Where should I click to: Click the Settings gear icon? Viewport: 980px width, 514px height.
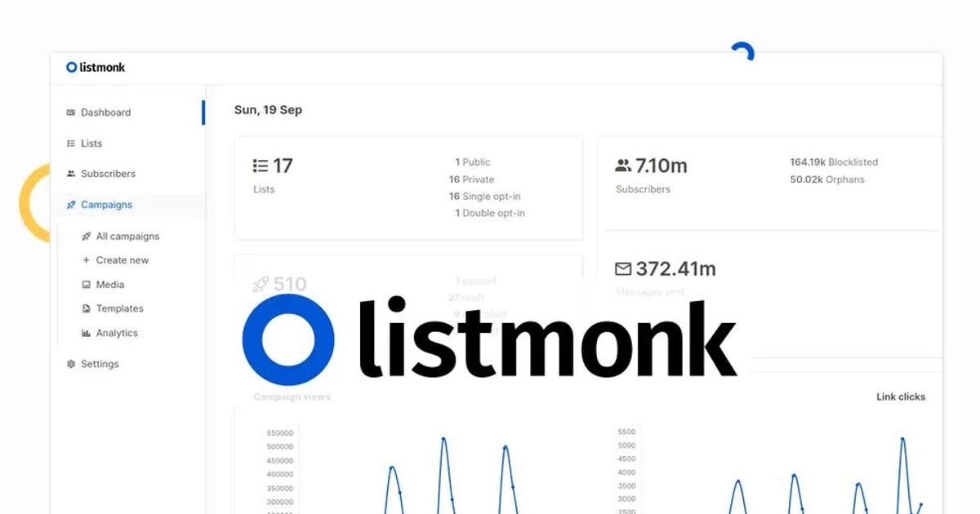[x=71, y=364]
